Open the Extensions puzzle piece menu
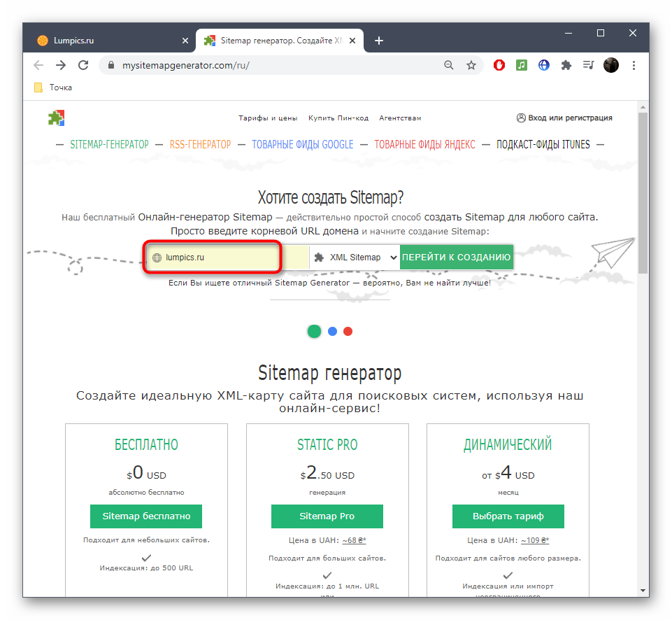Image resolution: width=672 pixels, height=620 pixels. [x=566, y=65]
